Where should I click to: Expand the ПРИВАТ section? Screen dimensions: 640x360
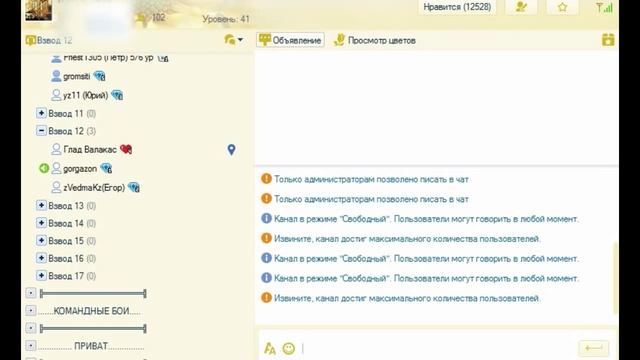pos(31,345)
